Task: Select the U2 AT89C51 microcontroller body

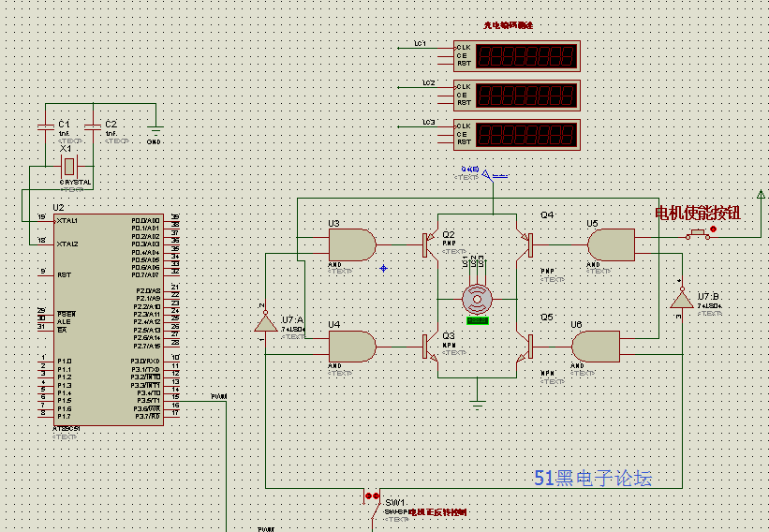Action: click(109, 319)
